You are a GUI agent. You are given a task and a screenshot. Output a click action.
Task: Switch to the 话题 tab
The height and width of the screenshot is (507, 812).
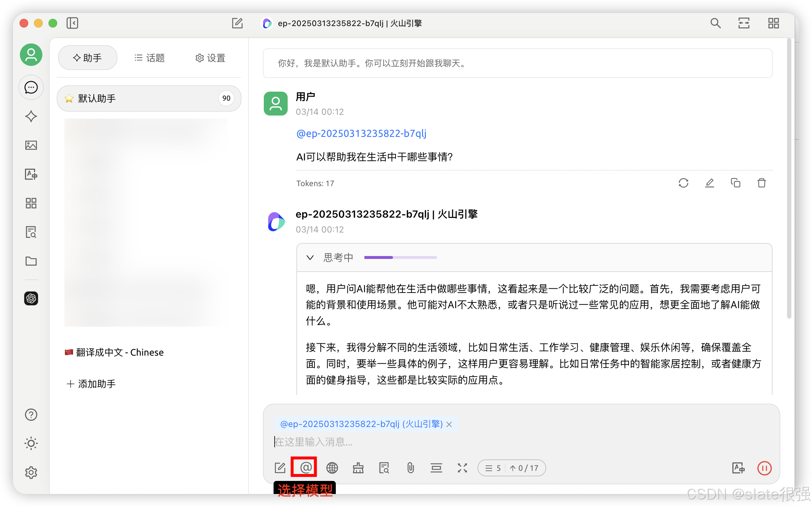point(149,58)
